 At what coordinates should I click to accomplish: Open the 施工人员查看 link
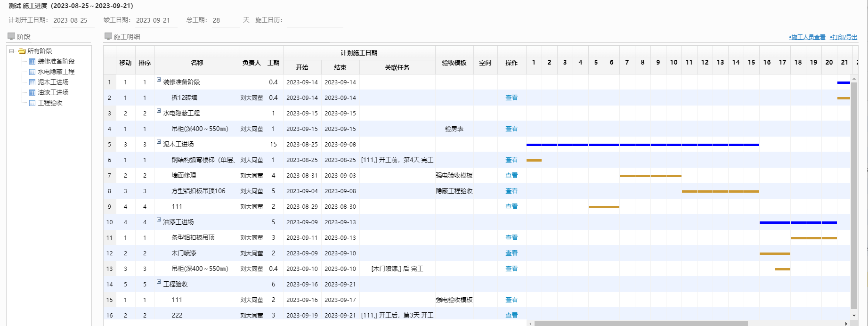click(x=808, y=37)
